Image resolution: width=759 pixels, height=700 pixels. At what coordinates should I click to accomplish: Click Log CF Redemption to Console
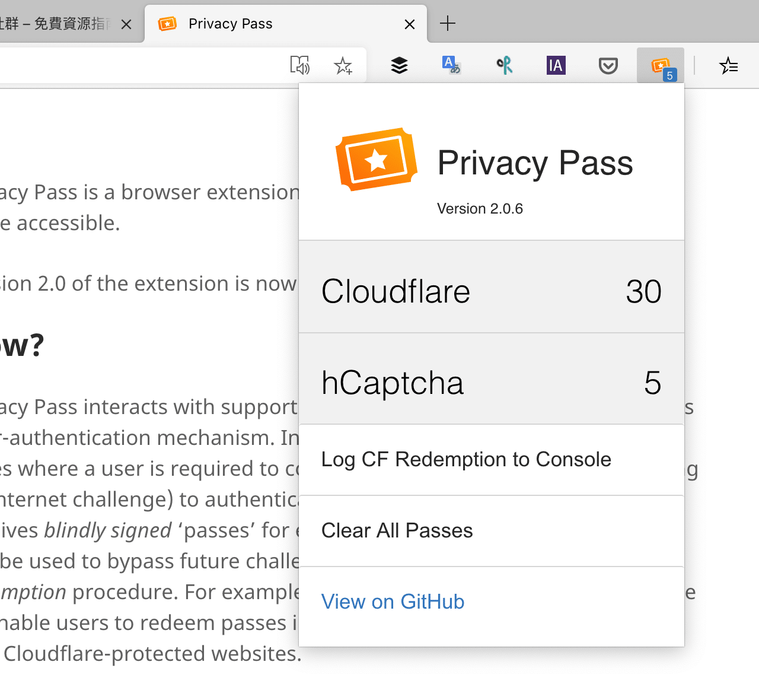466,459
